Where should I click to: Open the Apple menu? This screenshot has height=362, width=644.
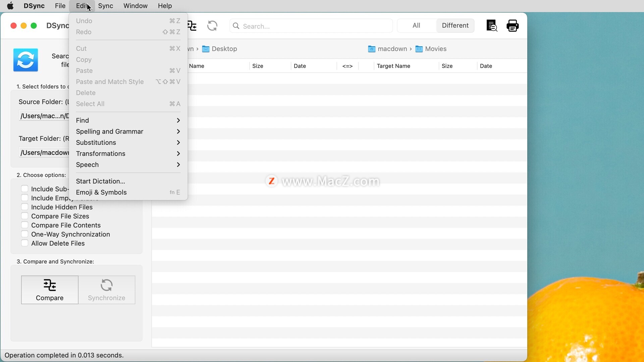(10, 6)
